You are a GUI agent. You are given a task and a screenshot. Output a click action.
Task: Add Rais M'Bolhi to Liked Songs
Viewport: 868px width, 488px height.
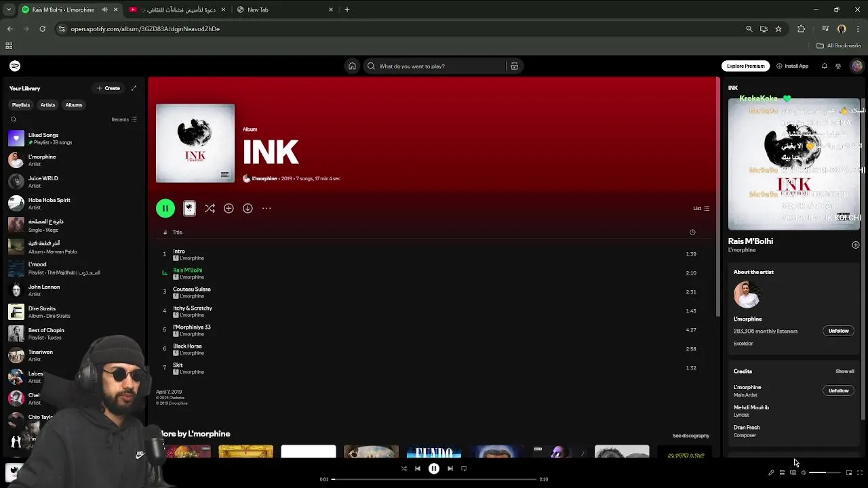[855, 245]
